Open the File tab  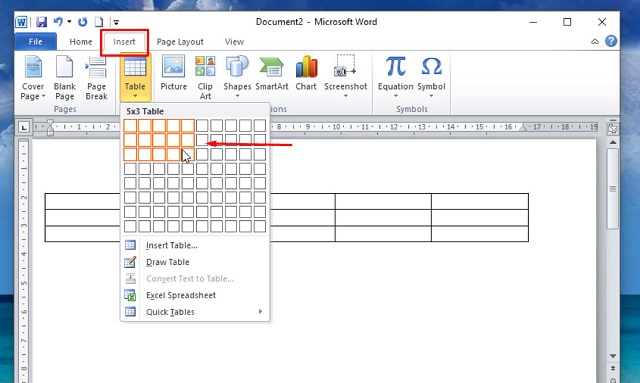tap(36, 42)
